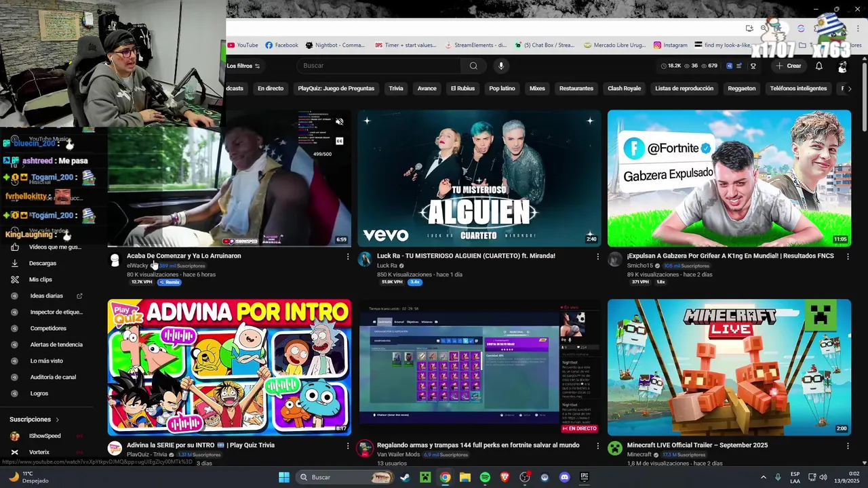Image resolution: width=868 pixels, height=488 pixels.
Task: Select the Teléfonos inteligentes chip
Action: click(798, 89)
